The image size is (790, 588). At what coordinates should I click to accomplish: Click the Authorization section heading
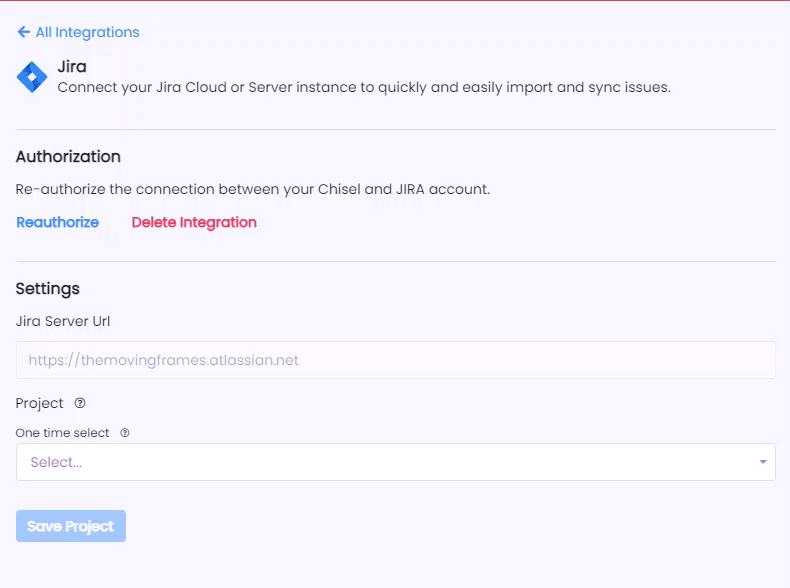(68, 157)
